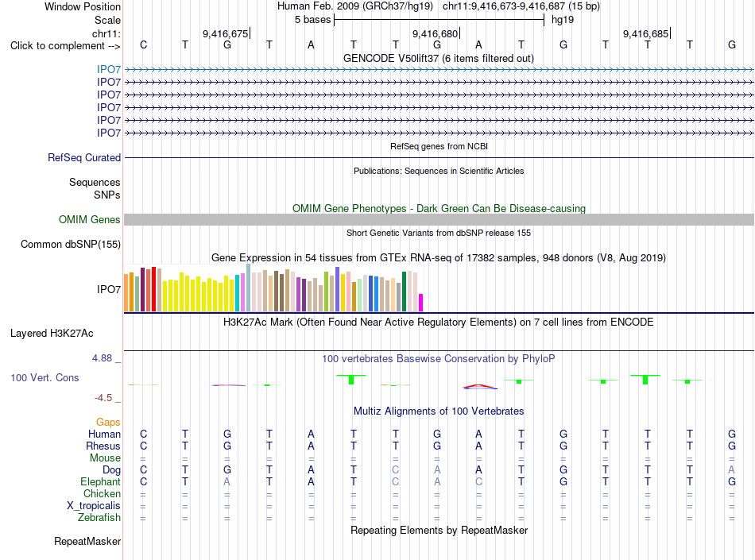Open the light-blue highlighted IPO7 transcript label
The image size is (755, 560).
(109, 69)
